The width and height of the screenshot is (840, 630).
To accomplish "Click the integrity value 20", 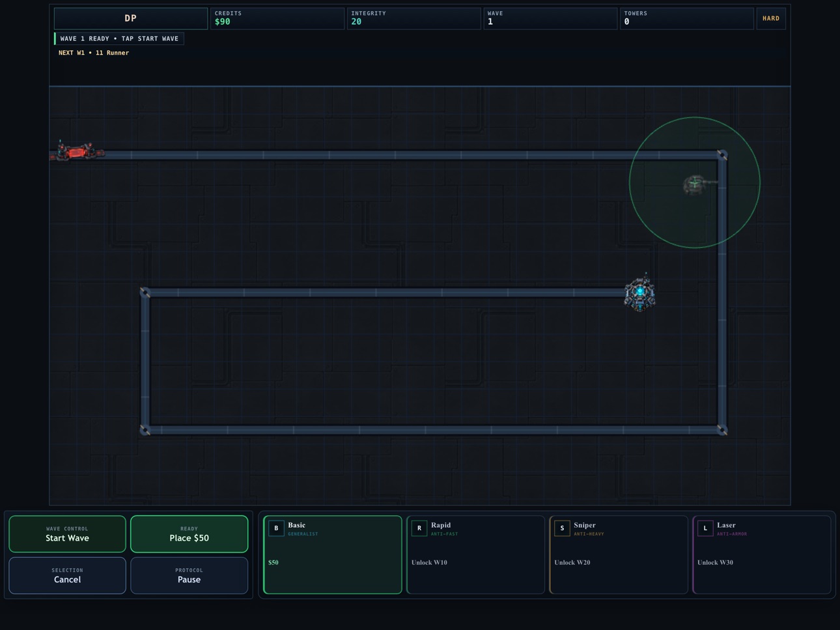I will coord(356,22).
